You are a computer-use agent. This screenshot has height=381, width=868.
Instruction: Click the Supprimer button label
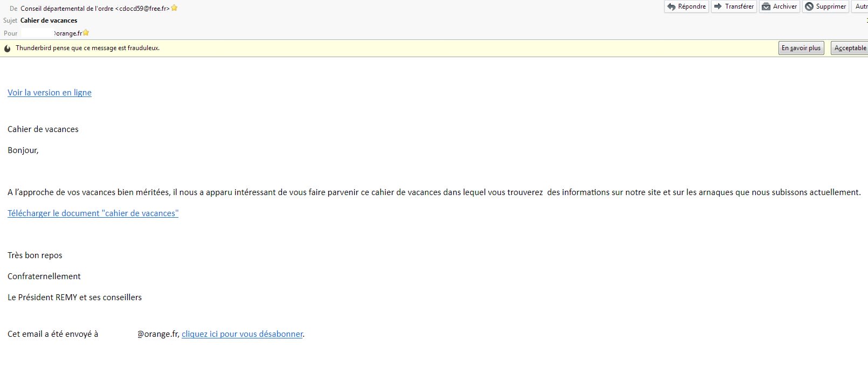click(x=830, y=6)
